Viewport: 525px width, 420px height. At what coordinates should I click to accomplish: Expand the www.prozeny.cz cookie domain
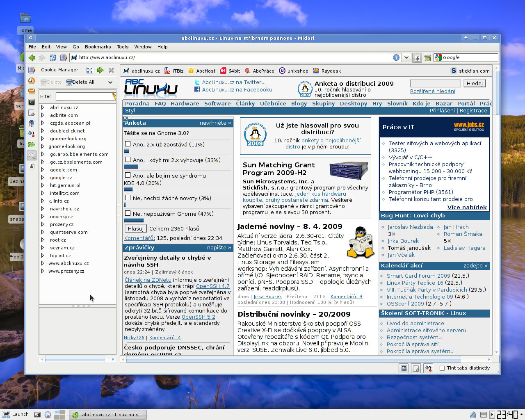click(43, 271)
